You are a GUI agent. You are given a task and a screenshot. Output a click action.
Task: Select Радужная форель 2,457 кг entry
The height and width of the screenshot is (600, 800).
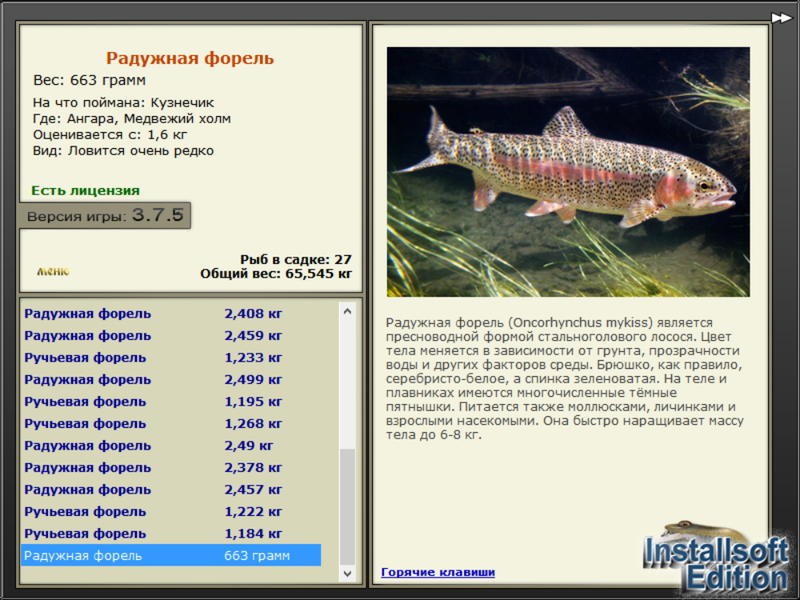pos(171,489)
